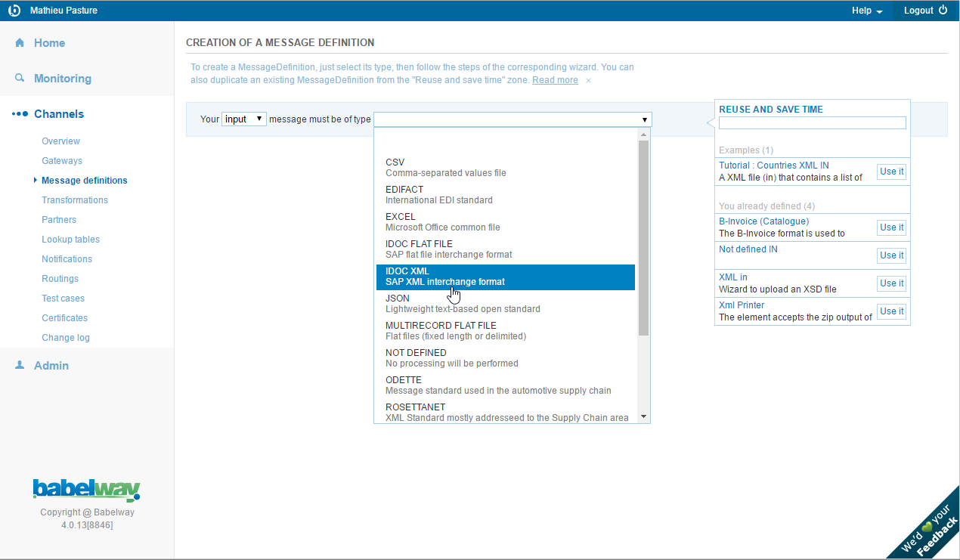Go to Home in the sidebar

click(49, 43)
